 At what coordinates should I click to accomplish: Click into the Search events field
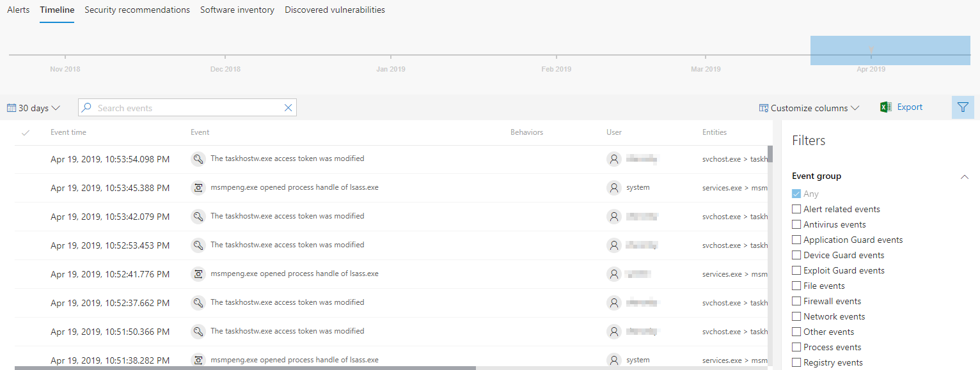(186, 108)
